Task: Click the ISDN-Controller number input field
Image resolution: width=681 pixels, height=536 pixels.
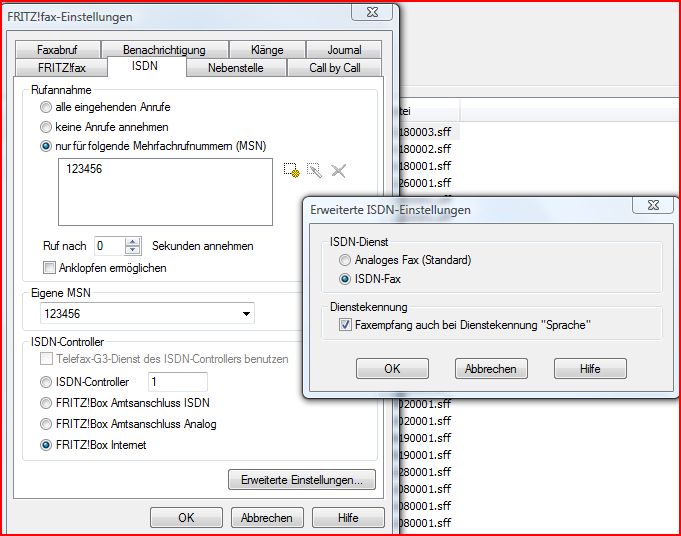Action: [x=177, y=382]
